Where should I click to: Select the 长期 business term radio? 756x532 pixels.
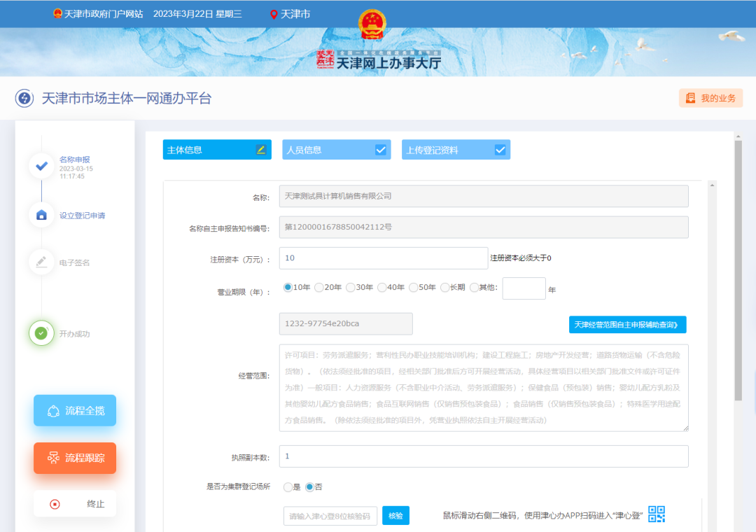coord(445,288)
